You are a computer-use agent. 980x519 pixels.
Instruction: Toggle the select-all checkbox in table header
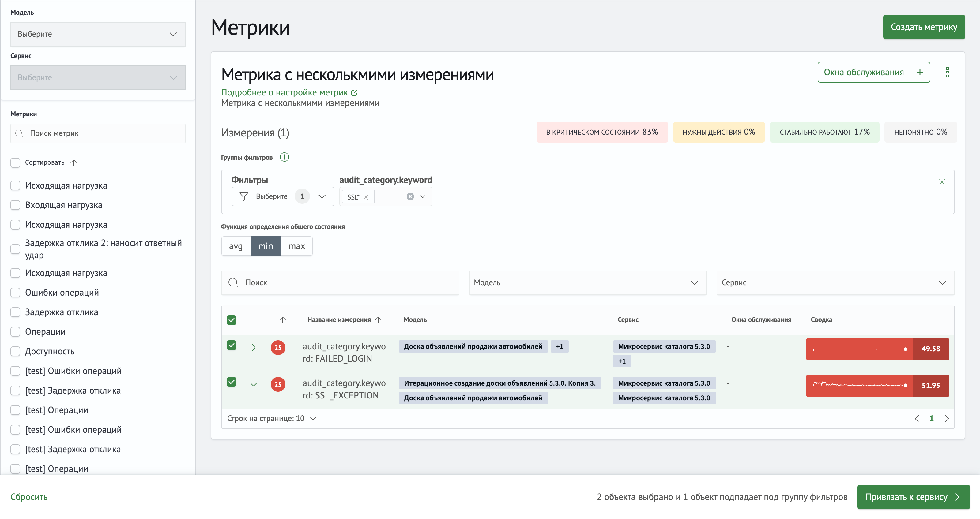tap(231, 320)
